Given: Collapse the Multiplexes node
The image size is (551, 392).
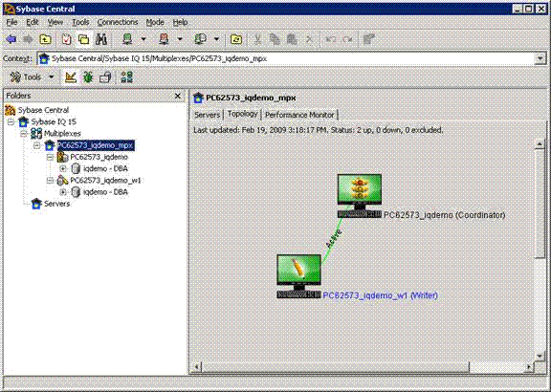Looking at the screenshot, I should click(24, 134).
